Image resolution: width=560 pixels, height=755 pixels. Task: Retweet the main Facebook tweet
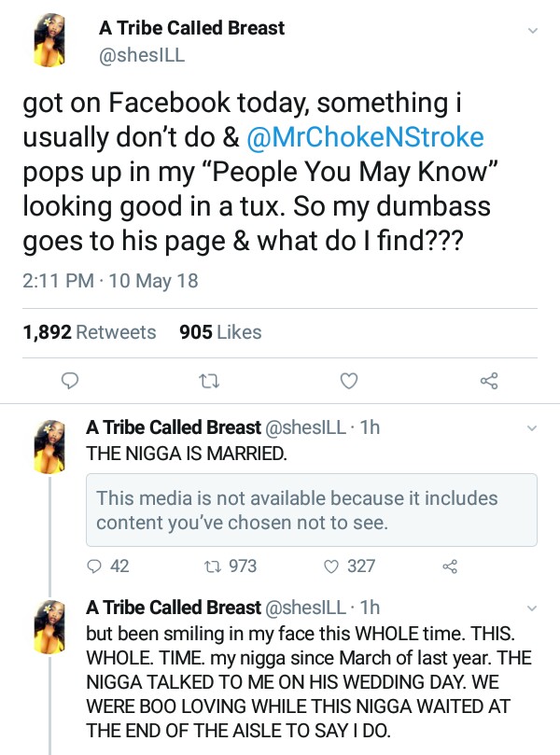click(x=208, y=380)
